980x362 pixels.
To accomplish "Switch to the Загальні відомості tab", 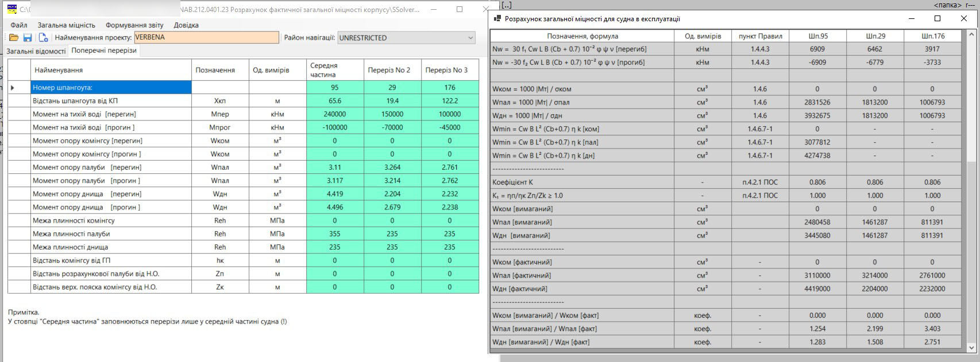I will (36, 51).
